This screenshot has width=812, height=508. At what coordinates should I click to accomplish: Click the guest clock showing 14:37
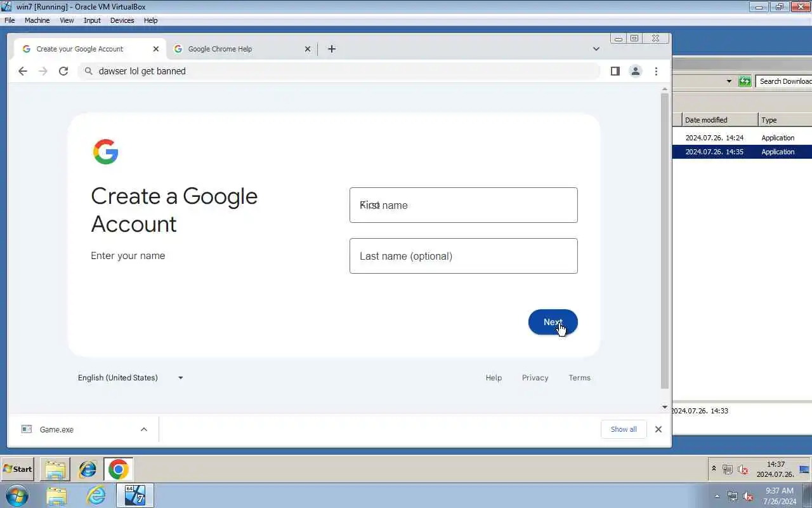pyautogui.click(x=775, y=469)
